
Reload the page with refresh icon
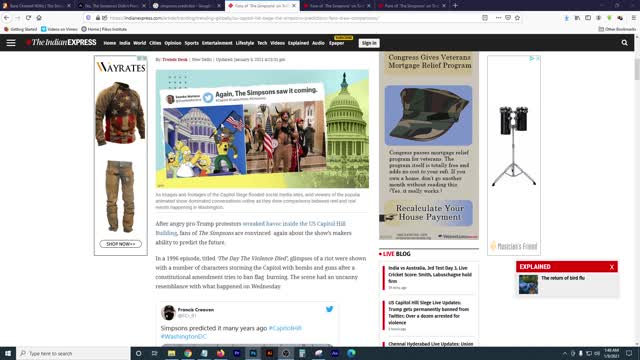click(x=28, y=18)
